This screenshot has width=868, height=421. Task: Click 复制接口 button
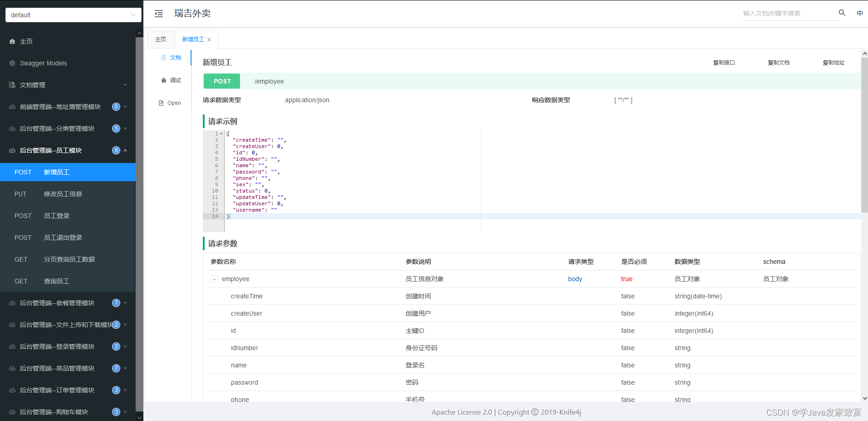(x=724, y=63)
